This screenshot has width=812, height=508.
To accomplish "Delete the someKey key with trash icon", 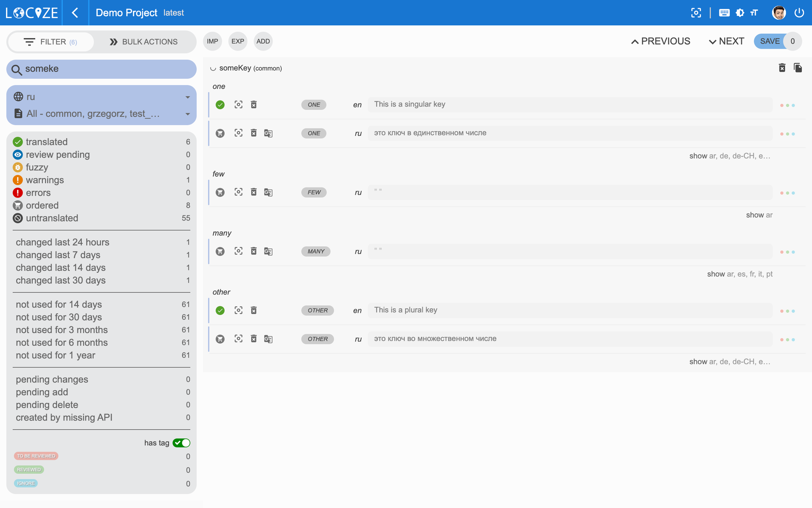I will [x=782, y=68].
